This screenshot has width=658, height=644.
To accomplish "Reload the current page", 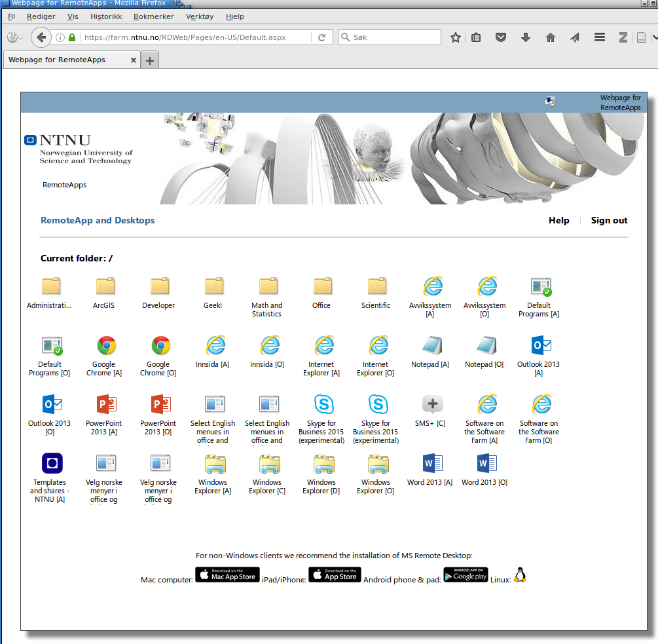I will pyautogui.click(x=322, y=37).
